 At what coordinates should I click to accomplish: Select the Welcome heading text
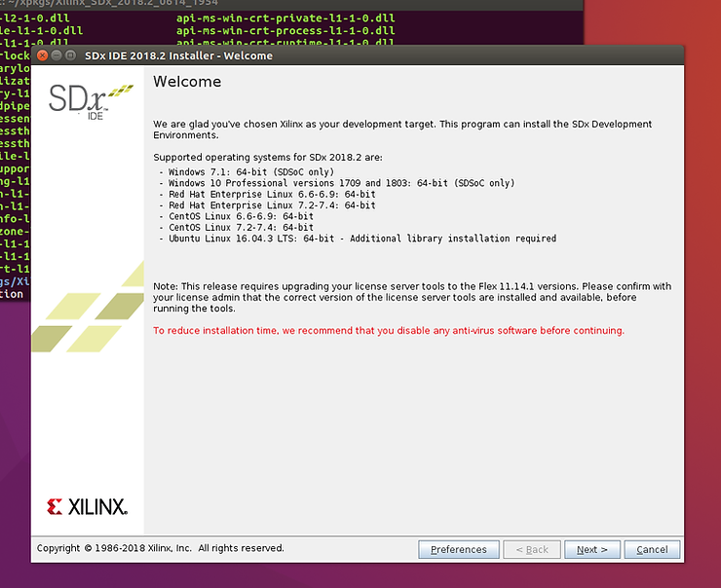tap(187, 82)
